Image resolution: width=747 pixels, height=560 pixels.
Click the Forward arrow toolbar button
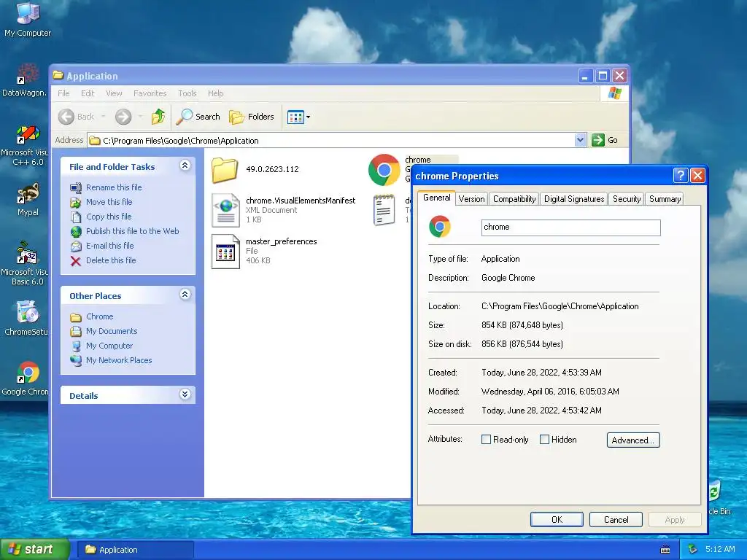pos(123,117)
